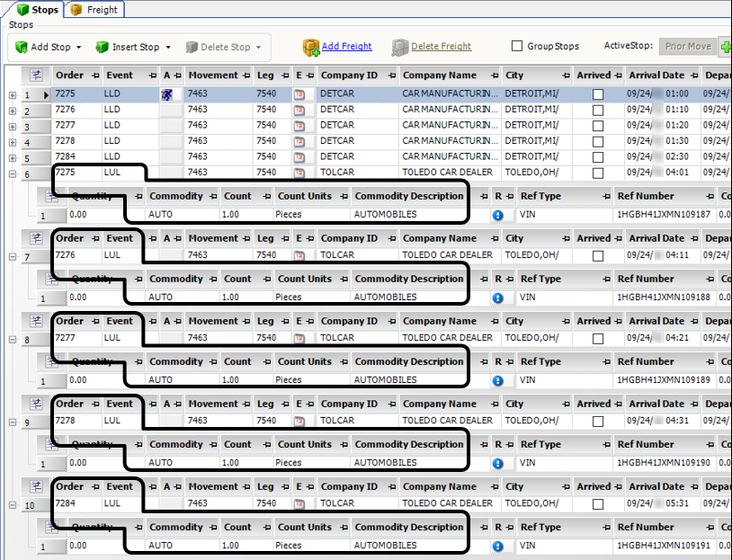Open the Insert Stop dropdown arrow
The width and height of the screenshot is (732, 560).
click(168, 47)
